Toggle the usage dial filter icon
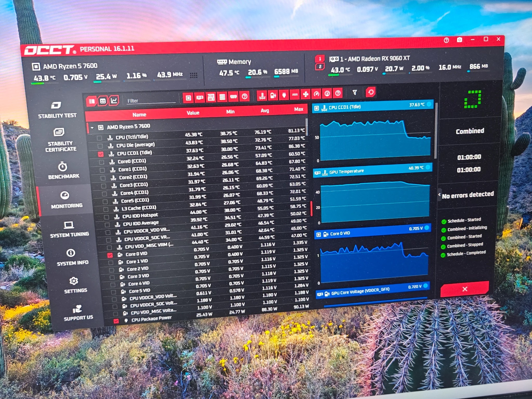 pyautogui.click(x=327, y=93)
